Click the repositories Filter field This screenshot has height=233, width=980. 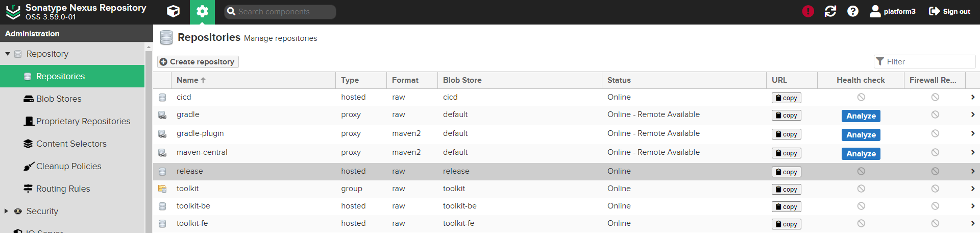924,62
